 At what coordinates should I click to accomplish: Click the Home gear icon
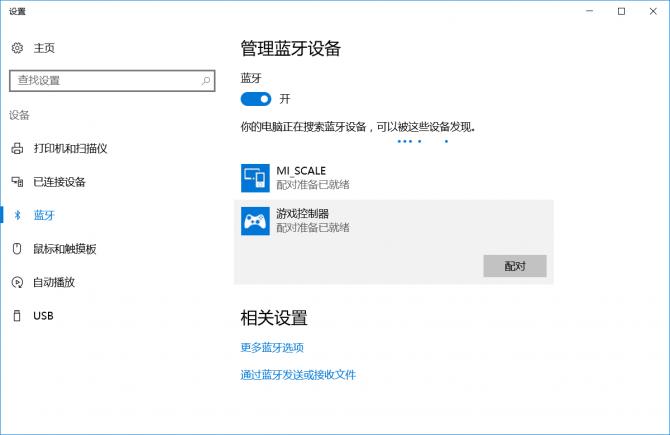(17, 48)
